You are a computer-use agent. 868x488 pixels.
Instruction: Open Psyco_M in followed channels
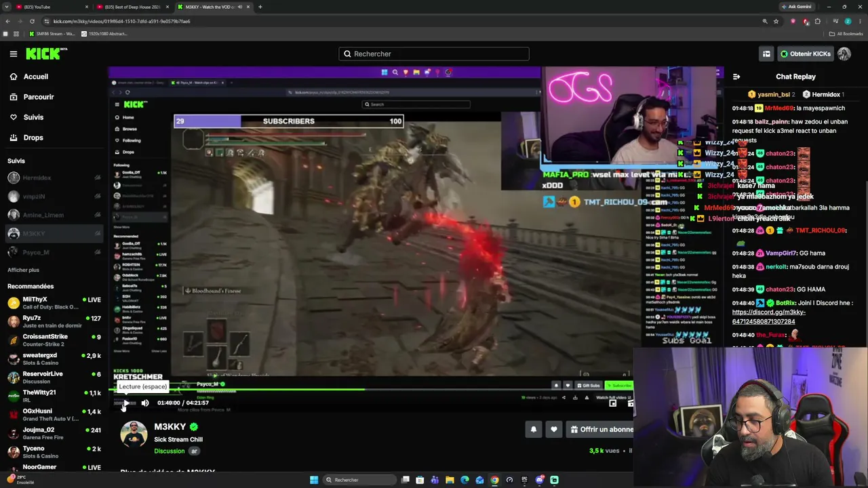tap(54, 252)
